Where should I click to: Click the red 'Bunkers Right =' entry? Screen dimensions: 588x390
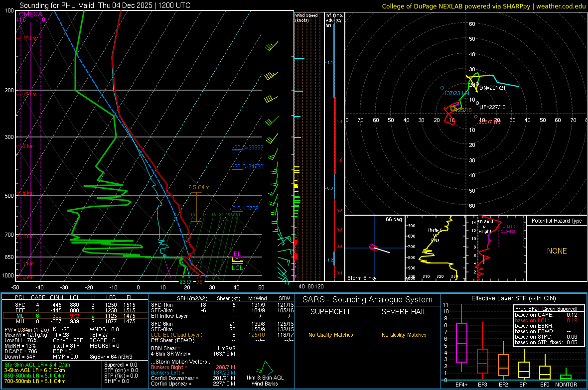169,367
